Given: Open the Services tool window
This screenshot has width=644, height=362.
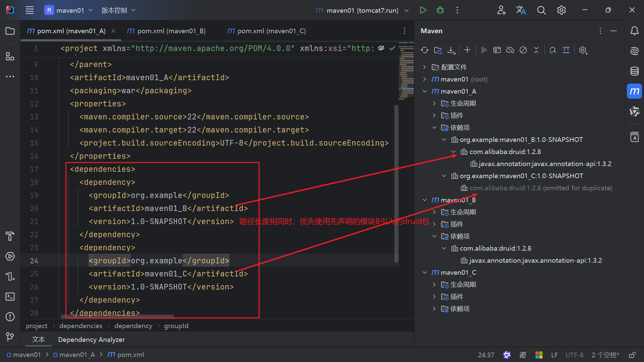Looking at the screenshot, I should 10,256.
